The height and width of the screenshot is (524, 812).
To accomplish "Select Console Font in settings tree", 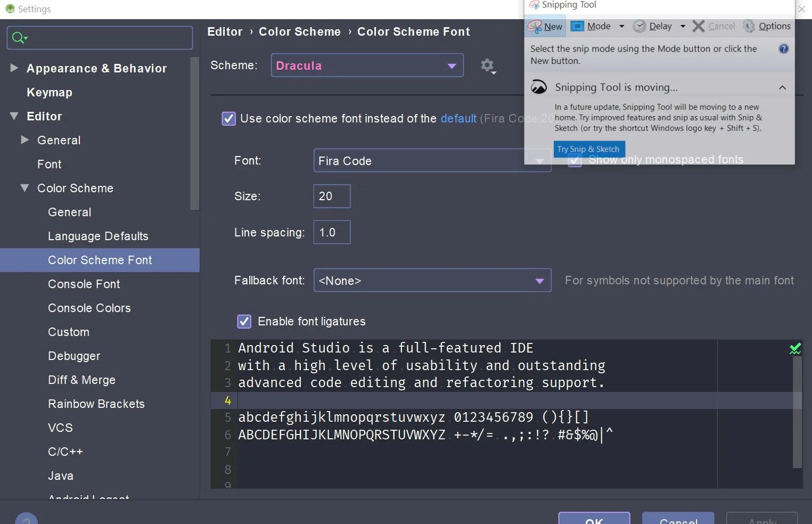I will [x=84, y=284].
